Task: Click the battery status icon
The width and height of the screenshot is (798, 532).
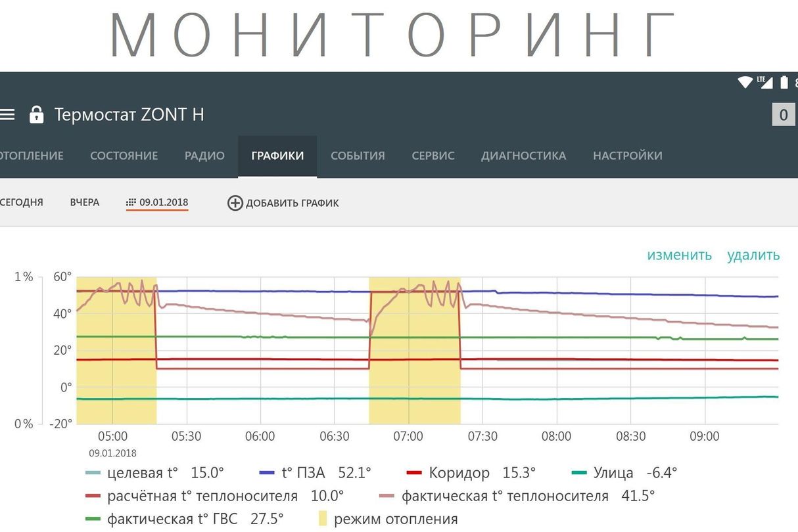Action: pos(784,82)
